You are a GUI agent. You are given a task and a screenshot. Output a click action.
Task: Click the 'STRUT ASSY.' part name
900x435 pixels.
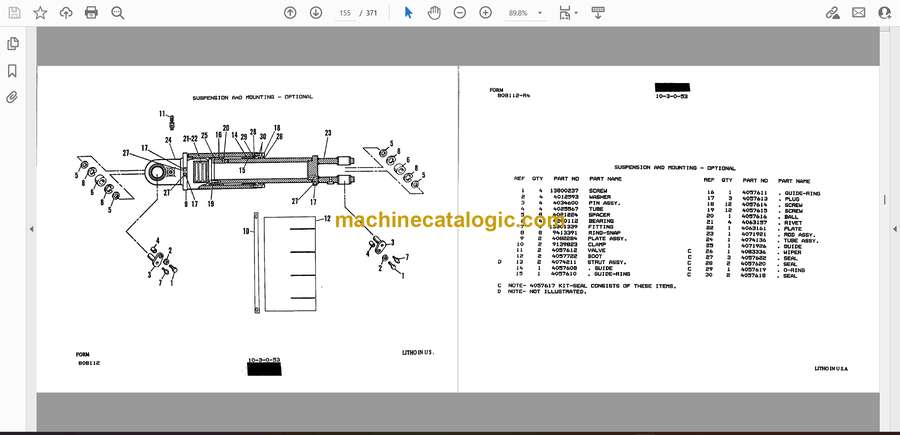[605, 262]
